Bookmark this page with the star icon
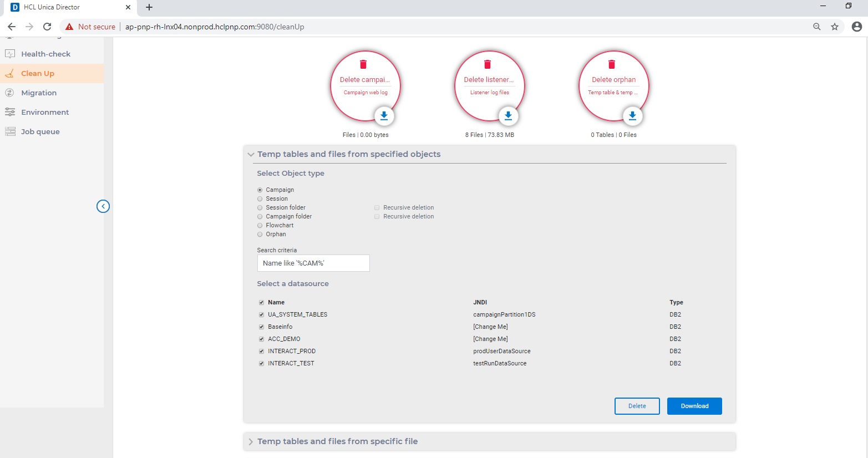Image resolution: width=868 pixels, height=458 pixels. [x=835, y=27]
